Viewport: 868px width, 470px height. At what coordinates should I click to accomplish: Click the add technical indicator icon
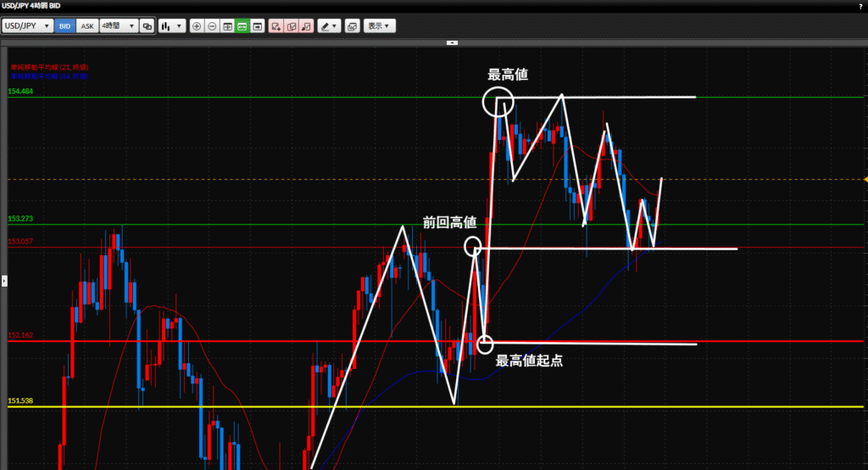coord(275,26)
